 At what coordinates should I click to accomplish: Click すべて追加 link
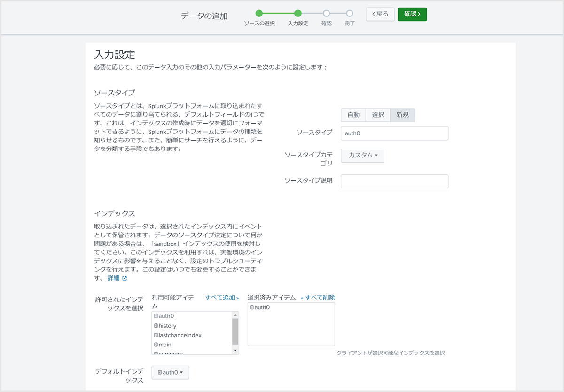(x=222, y=298)
